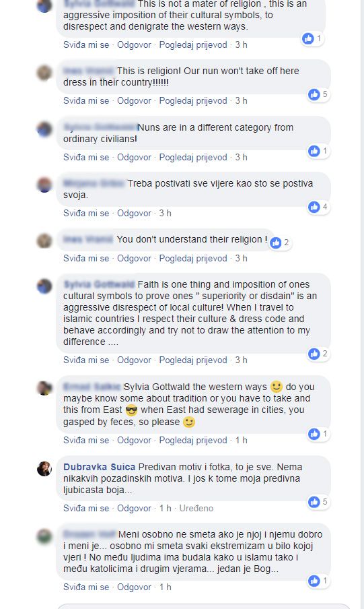Open reactions on 'You don't understand their religion' comment

[x=280, y=243]
